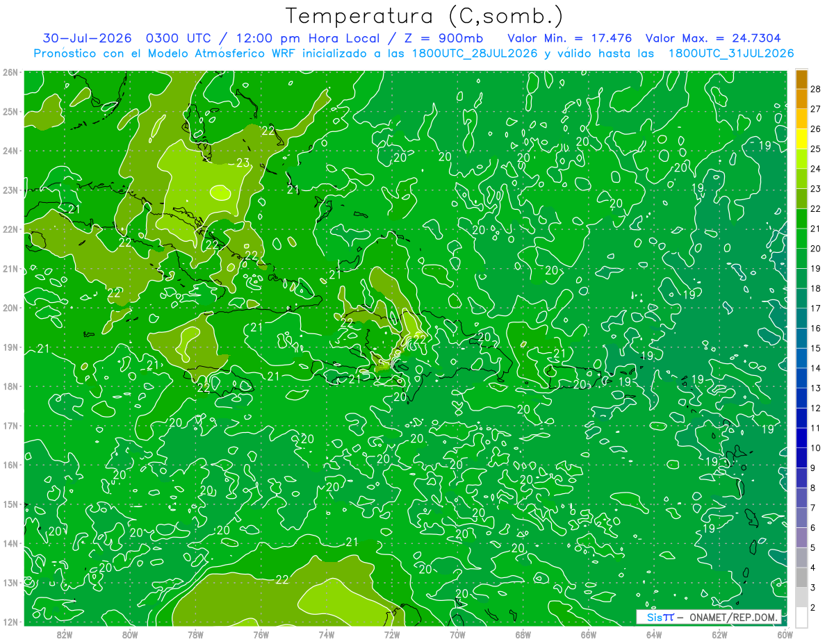Click the "78W" longitude axis label

[x=195, y=634]
